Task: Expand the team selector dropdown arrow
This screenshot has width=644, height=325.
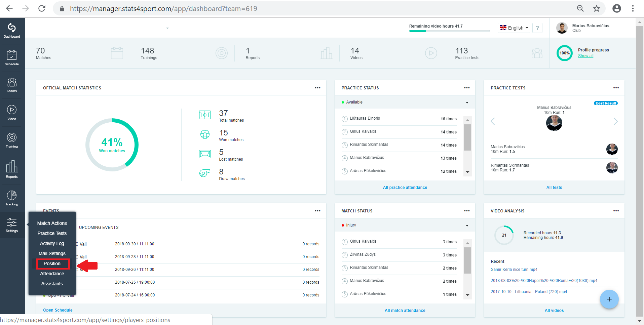Action: pos(167,28)
